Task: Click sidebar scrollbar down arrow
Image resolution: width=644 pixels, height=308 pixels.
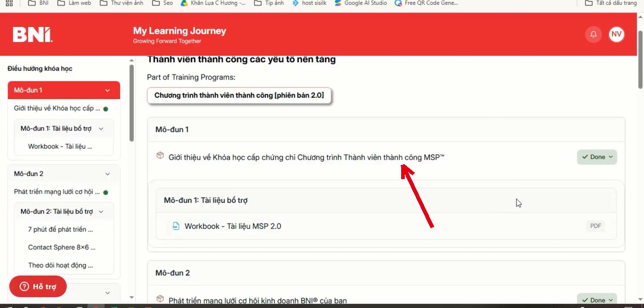Action: tap(132, 298)
